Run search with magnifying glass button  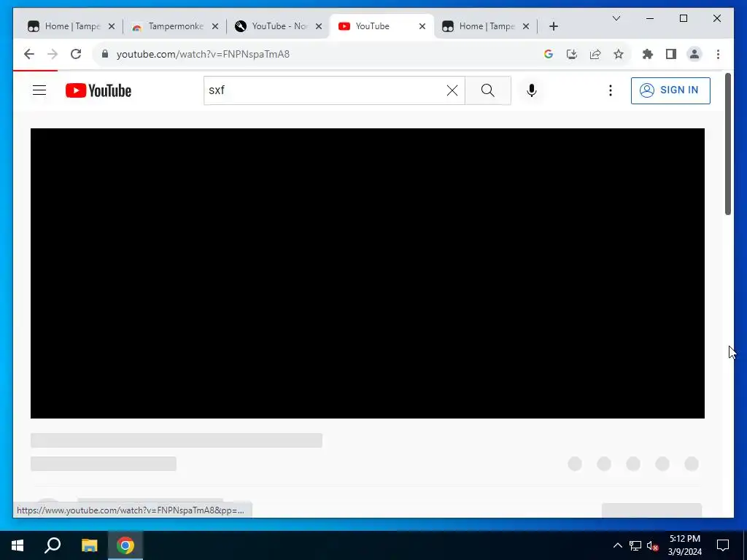pos(488,90)
